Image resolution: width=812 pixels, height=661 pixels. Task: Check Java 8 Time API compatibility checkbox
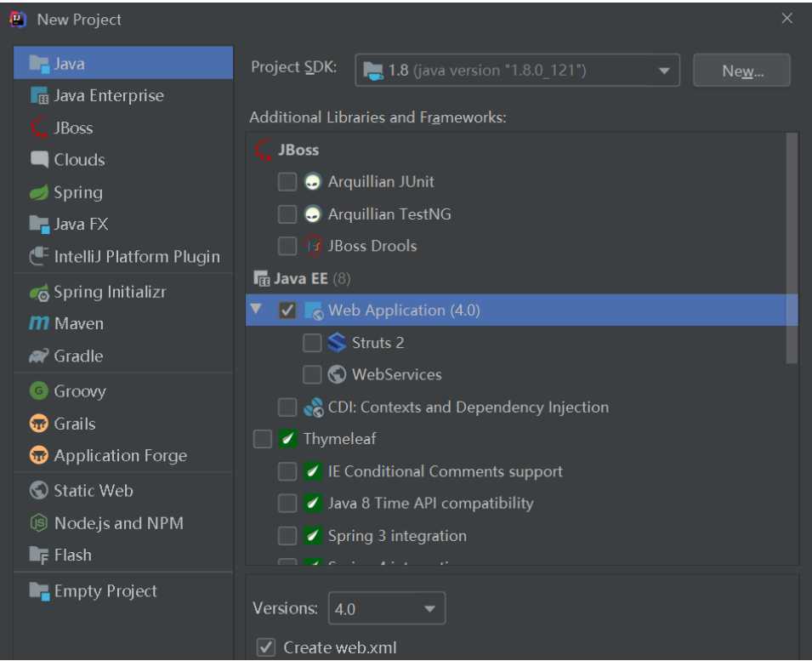pyautogui.click(x=287, y=504)
